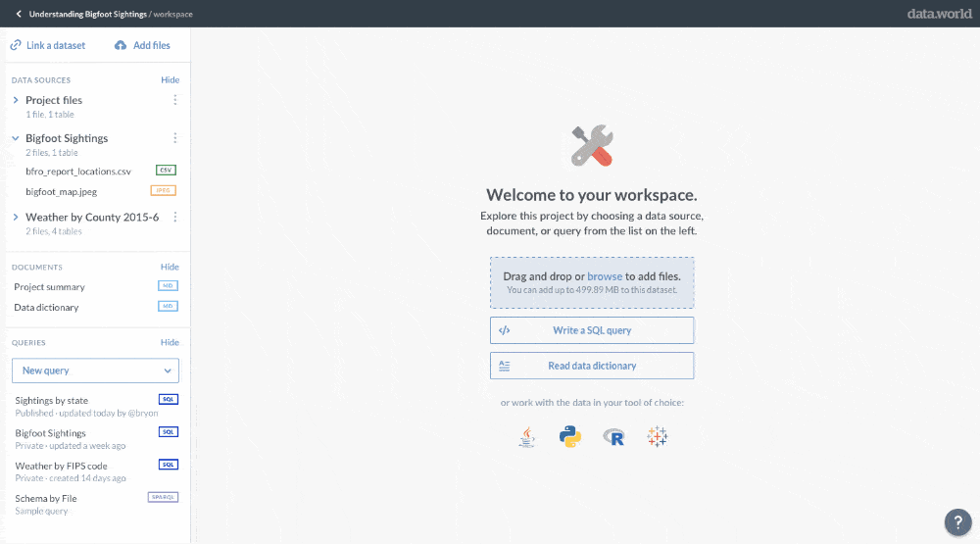Viewport: 980px width, 544px height.
Task: Open Weather by County 2015-6 options menu
Action: point(175,217)
